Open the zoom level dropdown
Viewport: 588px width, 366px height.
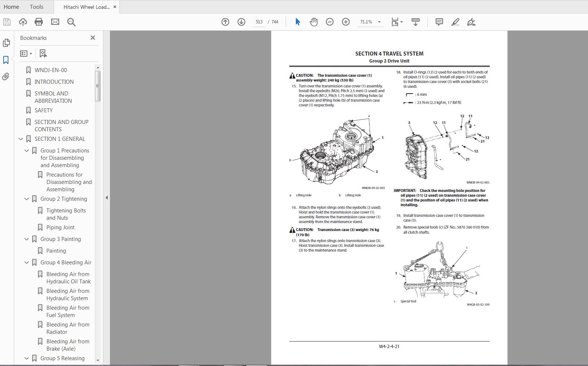coord(379,22)
